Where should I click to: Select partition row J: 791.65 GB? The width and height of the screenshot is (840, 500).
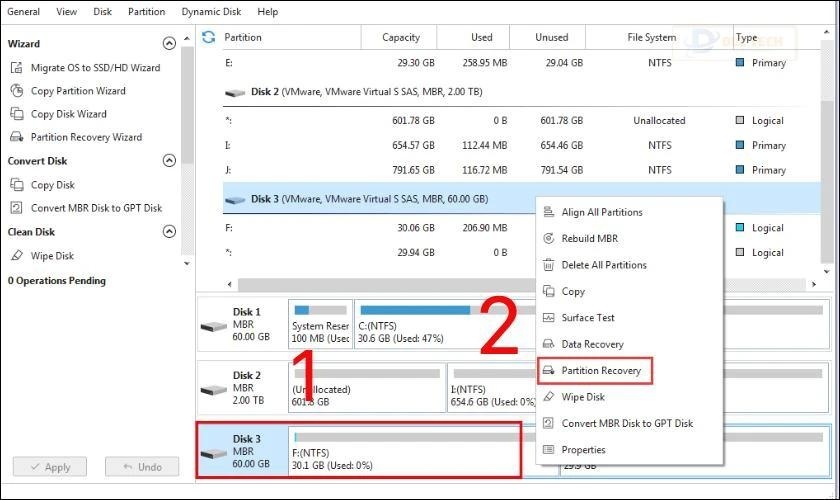(x=521, y=170)
